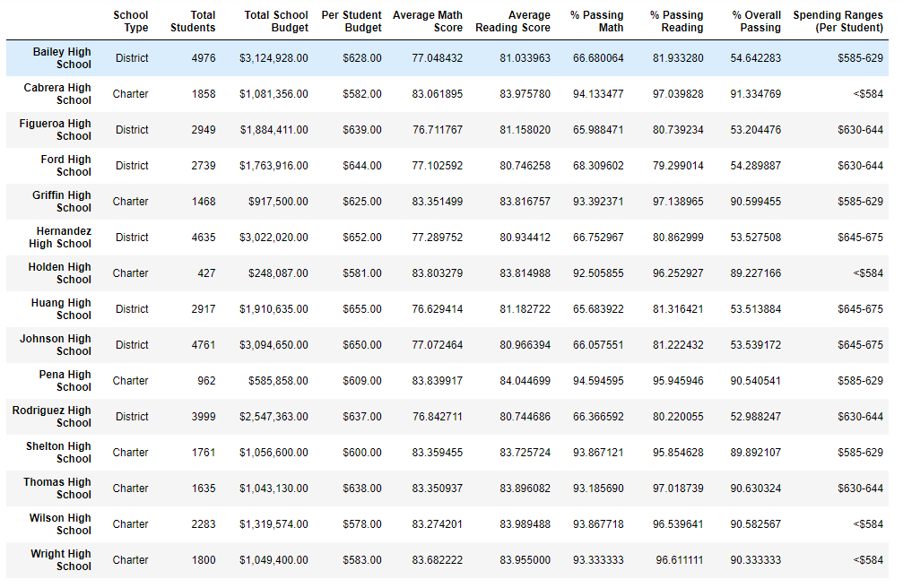
Task: Select the Cabrera High School row label
Action: click(57, 94)
